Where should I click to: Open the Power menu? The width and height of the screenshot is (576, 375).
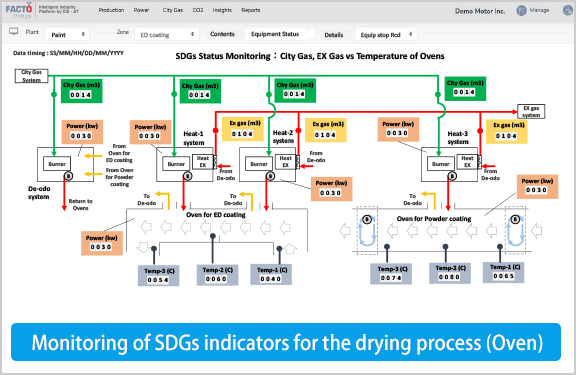141,10
